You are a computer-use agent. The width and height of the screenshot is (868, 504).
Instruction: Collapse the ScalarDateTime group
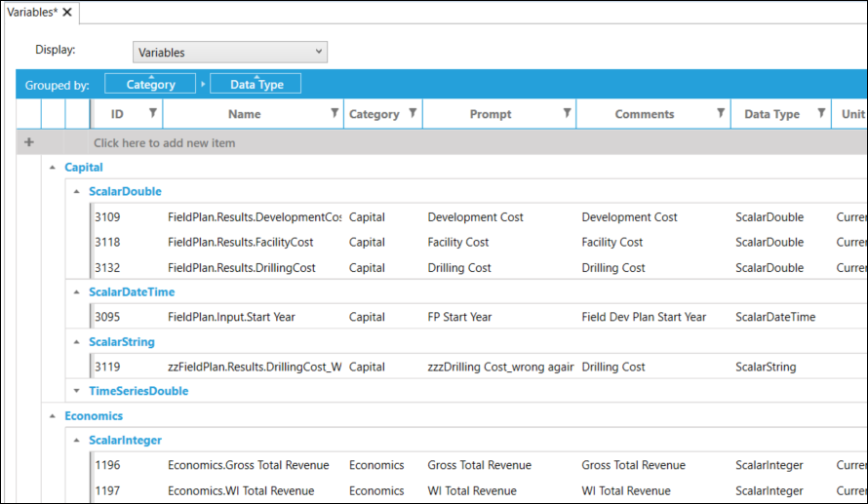(77, 292)
